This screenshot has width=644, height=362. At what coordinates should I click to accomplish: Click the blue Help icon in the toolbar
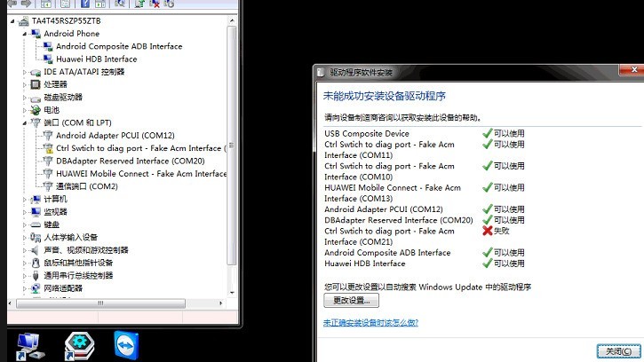point(85,4)
